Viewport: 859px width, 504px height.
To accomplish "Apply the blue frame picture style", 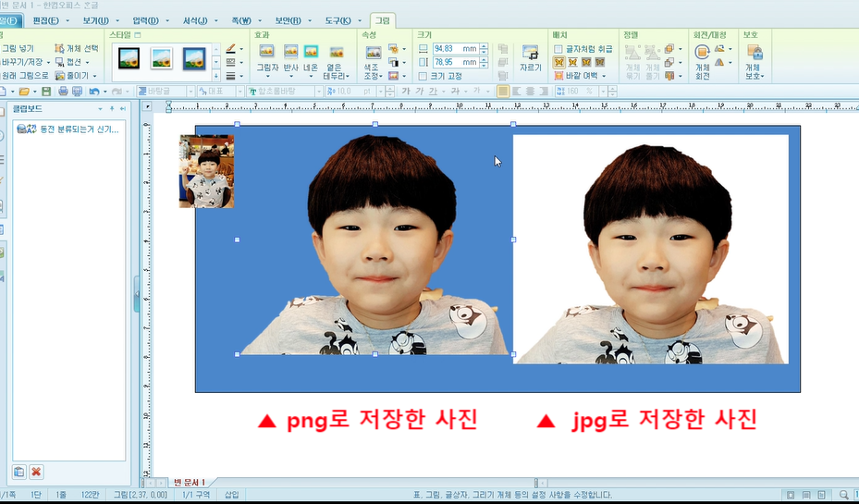I will 194,58.
